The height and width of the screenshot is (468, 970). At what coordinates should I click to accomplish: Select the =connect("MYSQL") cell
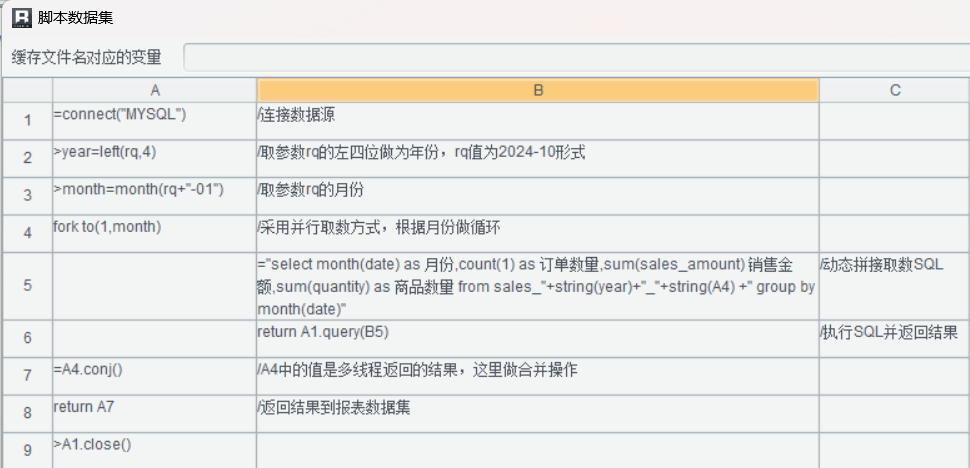point(154,120)
